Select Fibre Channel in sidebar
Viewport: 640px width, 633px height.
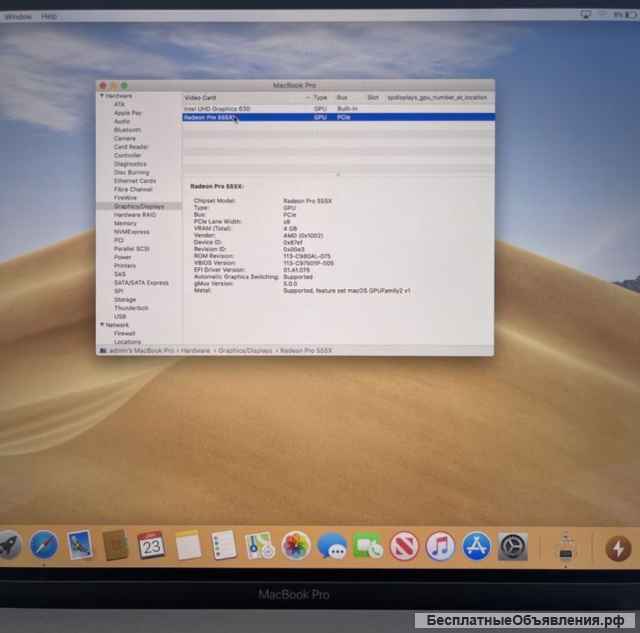click(133, 189)
